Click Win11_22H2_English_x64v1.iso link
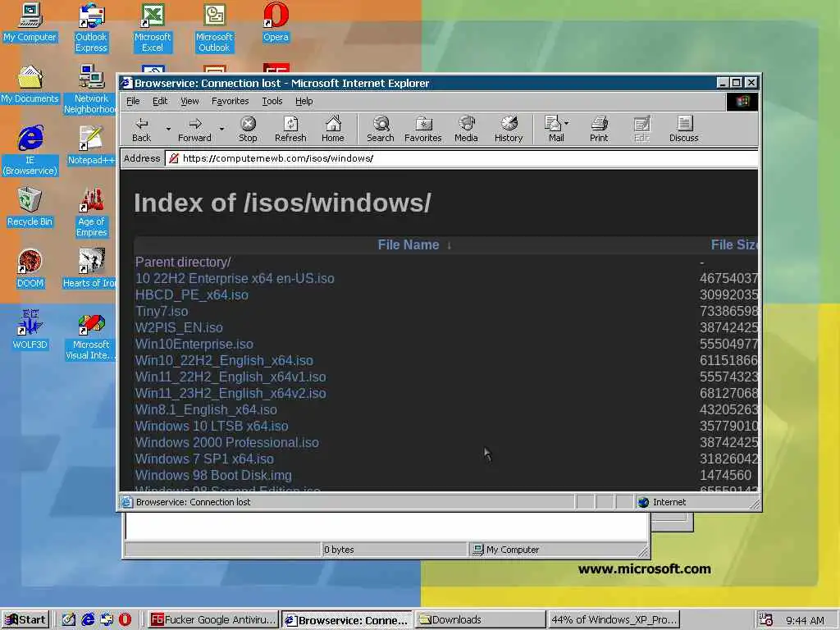Screen dimensions: 840x630 pyautogui.click(x=231, y=377)
